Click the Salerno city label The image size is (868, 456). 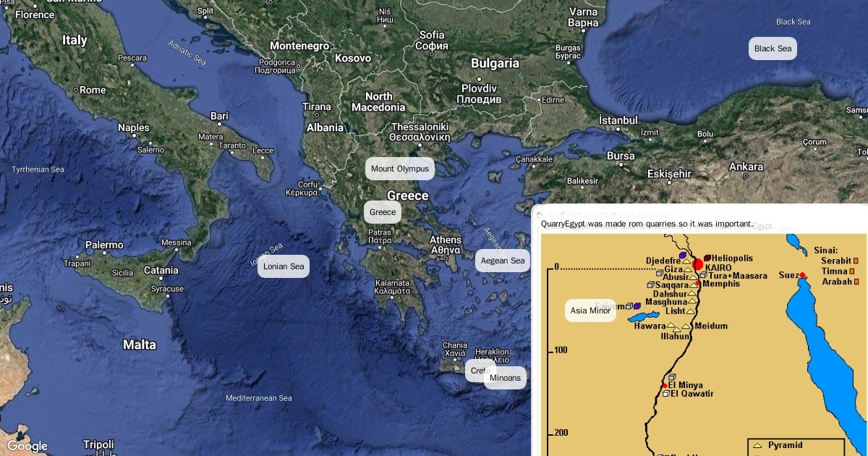(150, 150)
